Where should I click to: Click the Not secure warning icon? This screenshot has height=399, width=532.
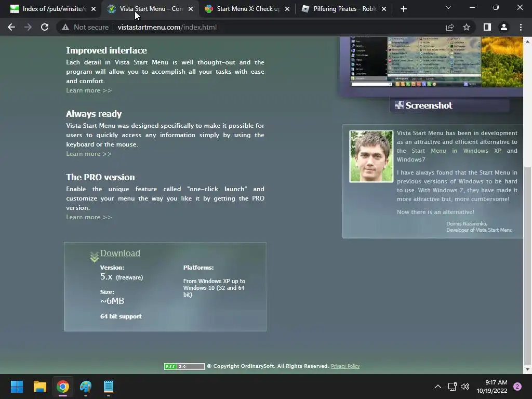[65, 27]
